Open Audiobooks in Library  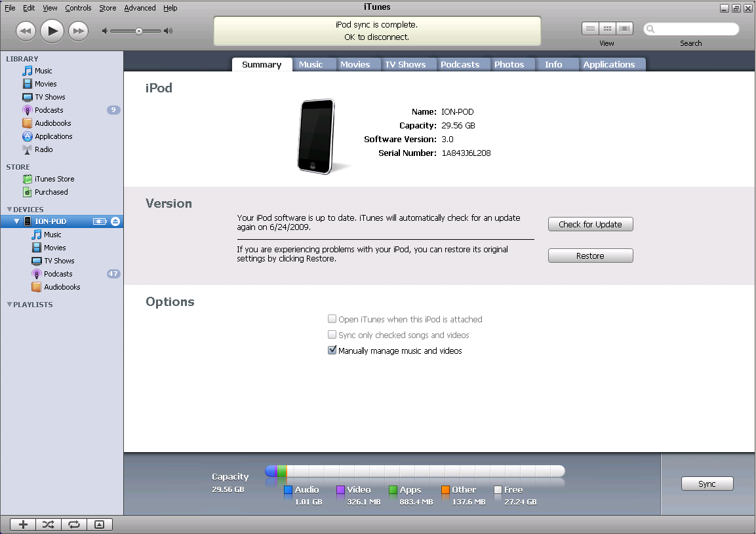coord(52,123)
